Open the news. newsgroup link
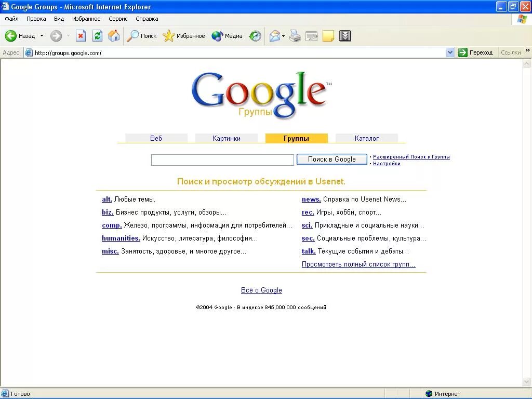This screenshot has height=399, width=532. tap(311, 199)
